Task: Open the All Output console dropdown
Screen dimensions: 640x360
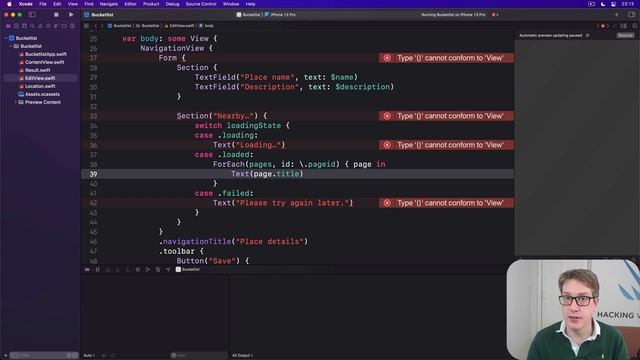Action: click(242, 356)
